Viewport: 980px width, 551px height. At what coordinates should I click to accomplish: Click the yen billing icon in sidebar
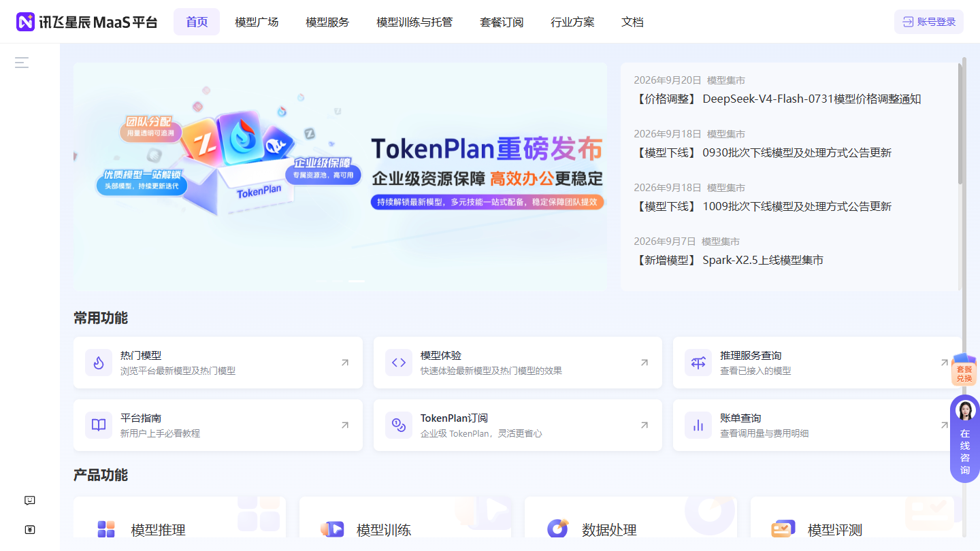pos(30,530)
